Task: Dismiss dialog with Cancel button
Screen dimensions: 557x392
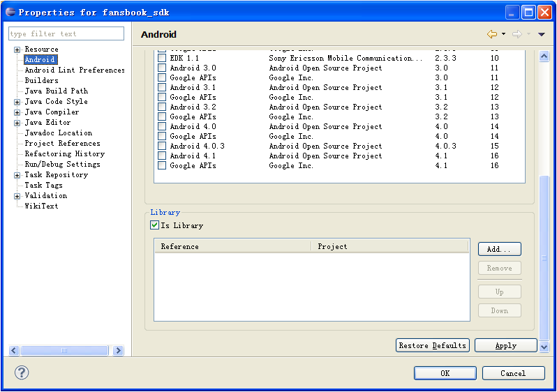Action: [x=513, y=373]
